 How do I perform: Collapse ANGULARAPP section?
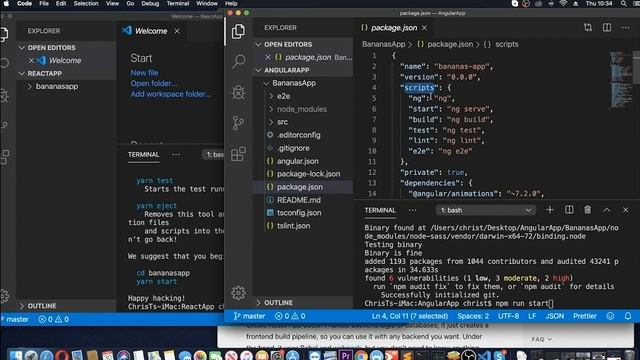click(303, 70)
